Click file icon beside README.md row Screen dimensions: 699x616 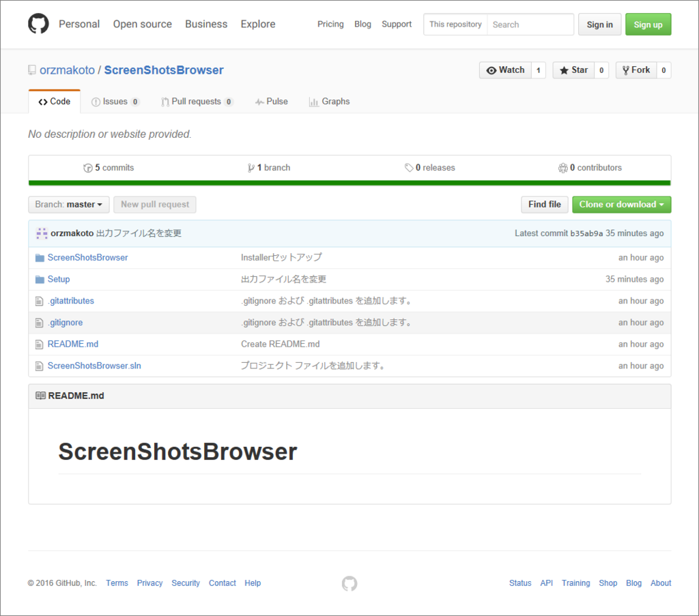[x=39, y=344]
